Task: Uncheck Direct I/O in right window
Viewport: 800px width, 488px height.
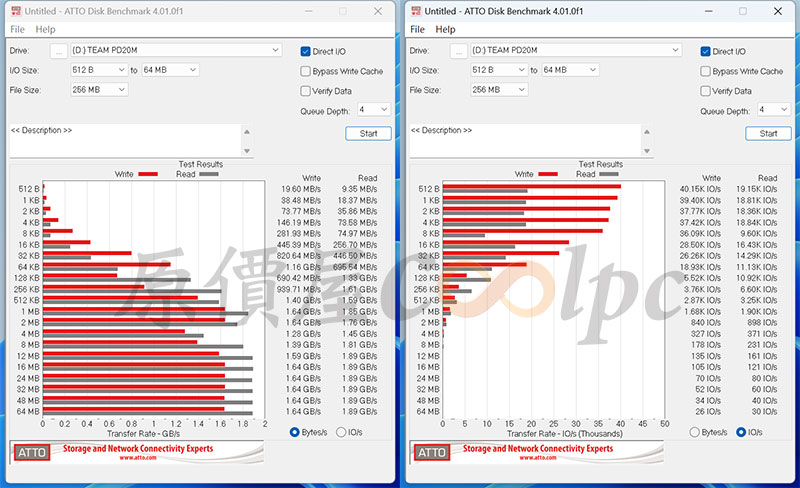Action: pos(705,52)
